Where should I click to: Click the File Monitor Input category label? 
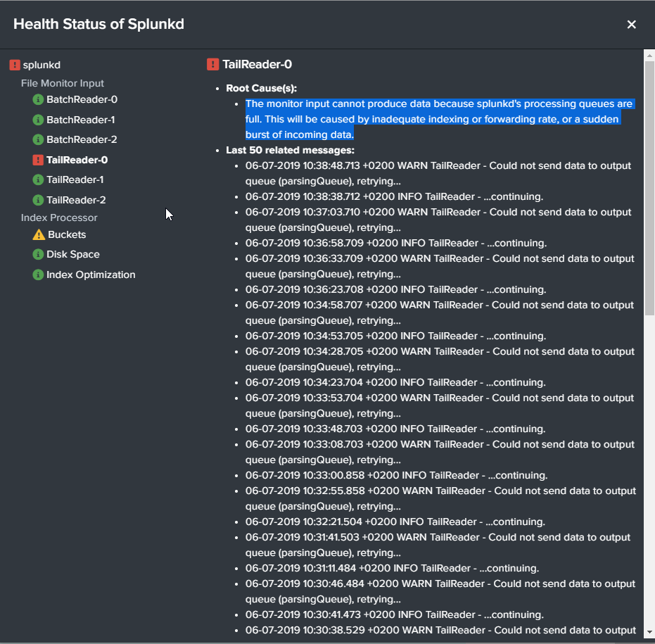pyautogui.click(x=63, y=83)
